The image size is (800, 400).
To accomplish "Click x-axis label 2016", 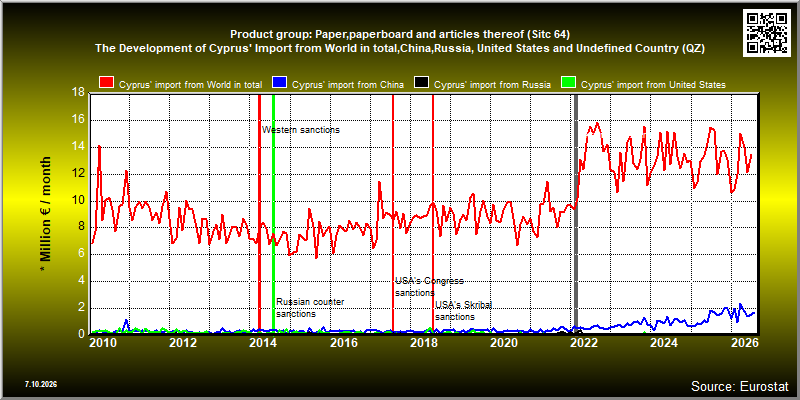I will click(x=343, y=342).
